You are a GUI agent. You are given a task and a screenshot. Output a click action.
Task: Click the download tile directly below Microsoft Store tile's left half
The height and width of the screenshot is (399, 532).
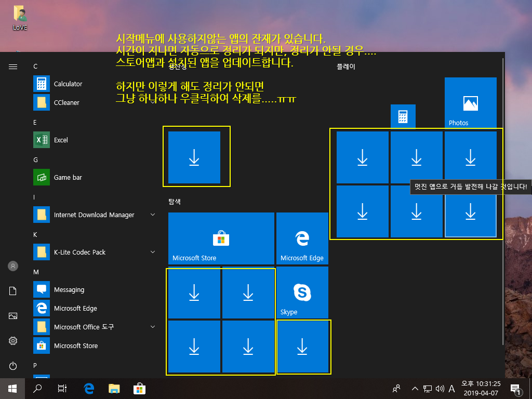pos(194,292)
